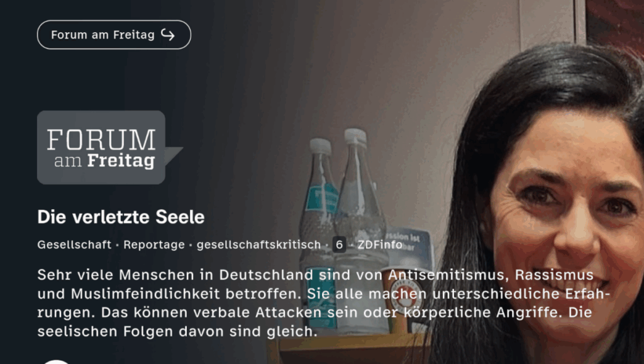Click the ZDFinfo channel label
644x364 pixels.
pos(380,245)
